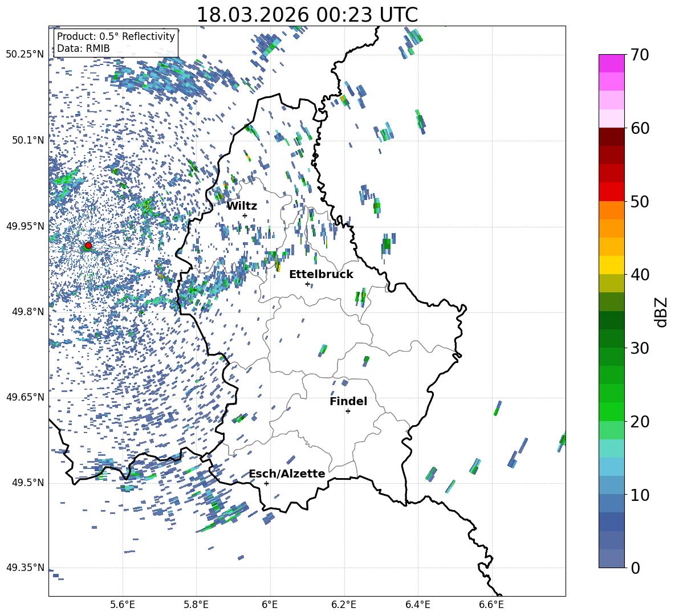Choose the dark maroon colorbar band below 60

[612, 136]
